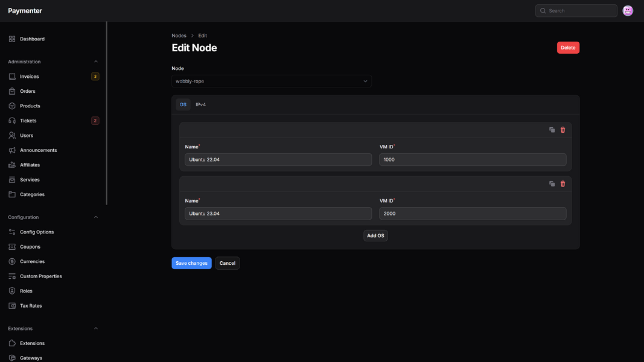Click the search magnifier icon

coord(543,11)
